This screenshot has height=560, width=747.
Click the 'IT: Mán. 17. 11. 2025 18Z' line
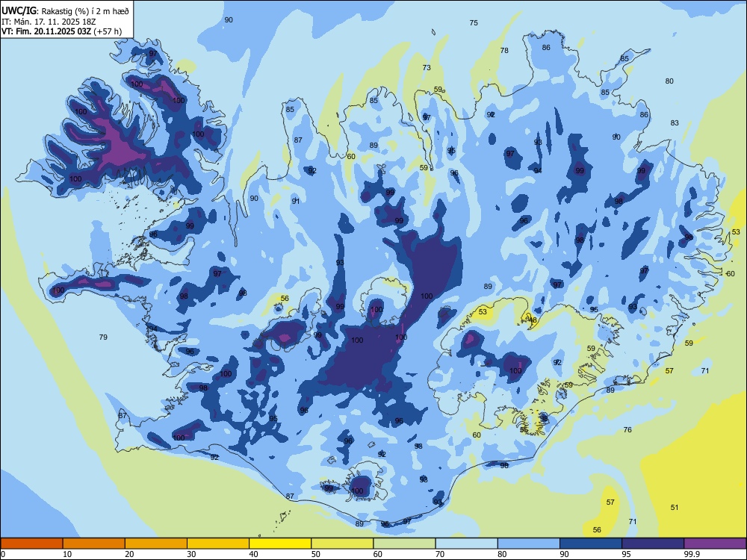(49, 22)
